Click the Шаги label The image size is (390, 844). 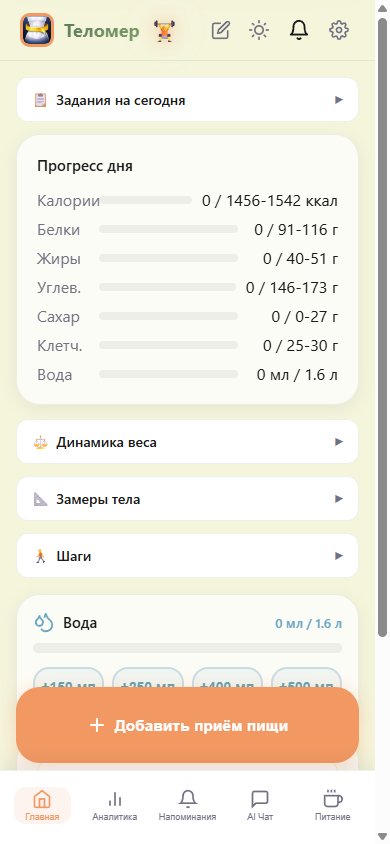click(x=74, y=556)
